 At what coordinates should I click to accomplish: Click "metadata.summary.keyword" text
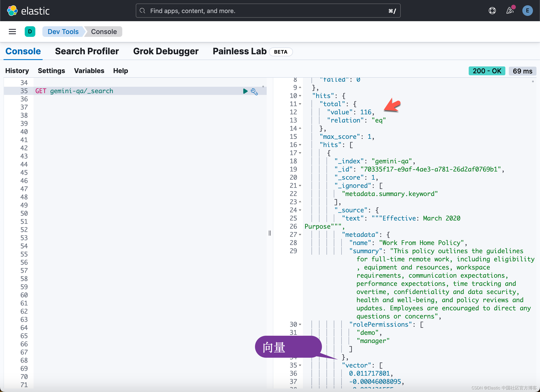point(390,194)
